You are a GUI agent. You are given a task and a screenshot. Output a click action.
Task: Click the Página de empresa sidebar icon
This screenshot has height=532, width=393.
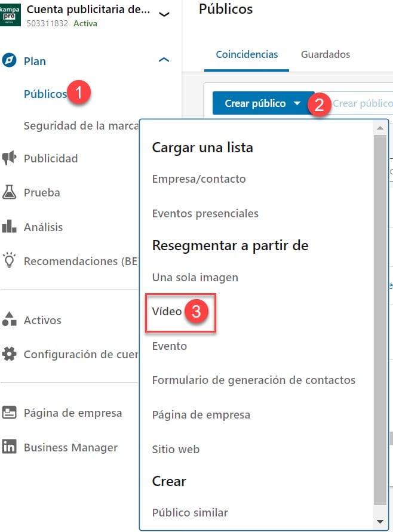point(9,413)
